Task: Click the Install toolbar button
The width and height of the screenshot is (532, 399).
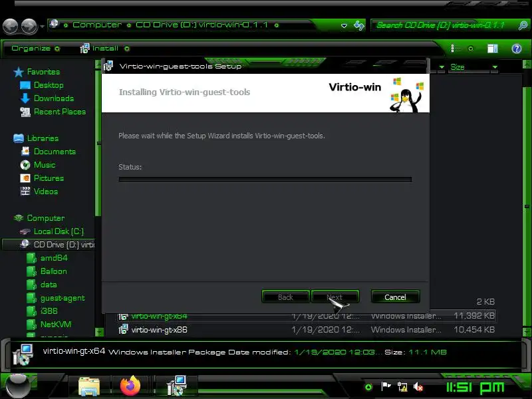Action: pos(98,49)
